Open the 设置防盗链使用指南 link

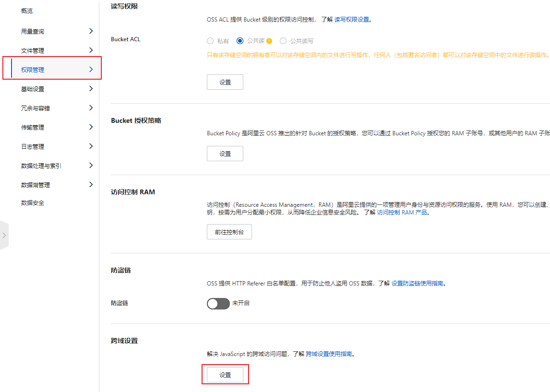tap(417, 284)
